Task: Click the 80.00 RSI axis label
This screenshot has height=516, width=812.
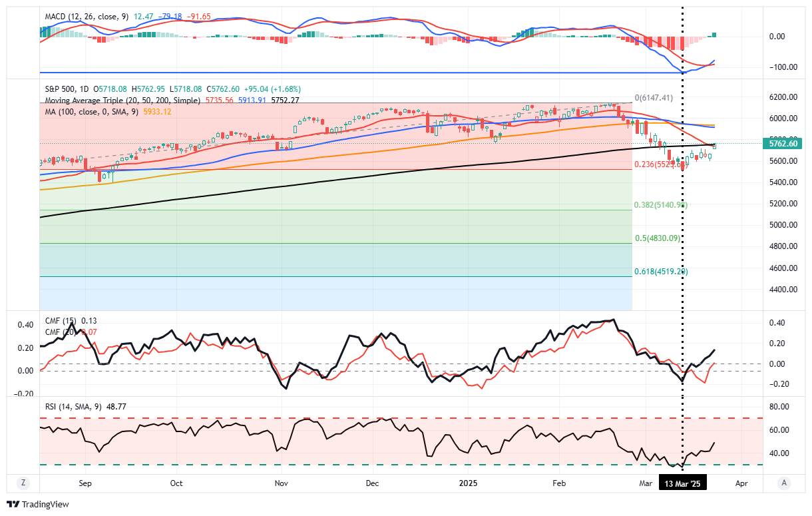Action: (x=780, y=406)
